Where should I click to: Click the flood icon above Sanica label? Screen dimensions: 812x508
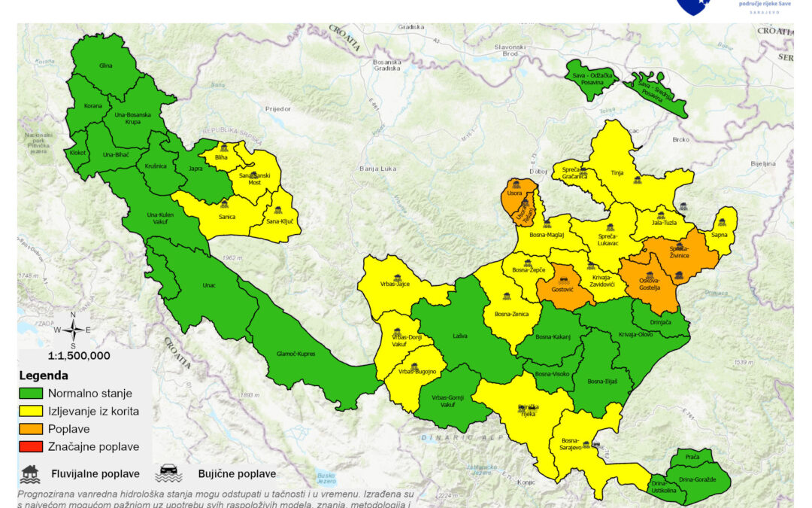pos(224,203)
